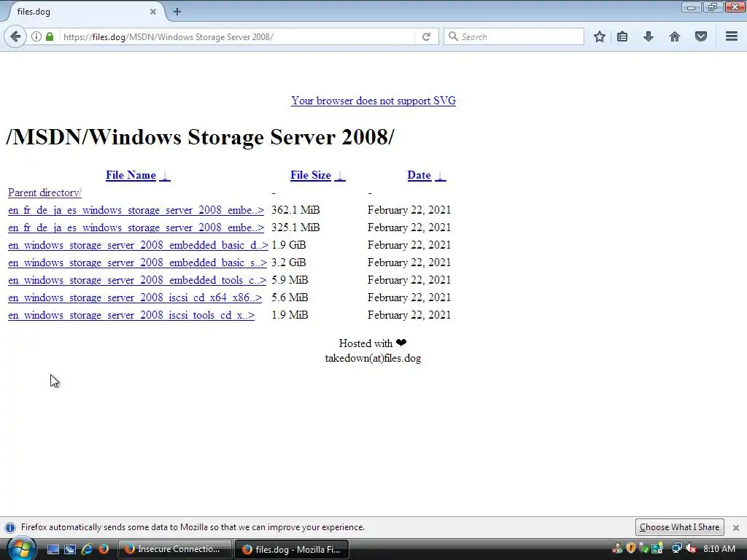
Task: Open the Parent directory link
Action: tap(44, 192)
